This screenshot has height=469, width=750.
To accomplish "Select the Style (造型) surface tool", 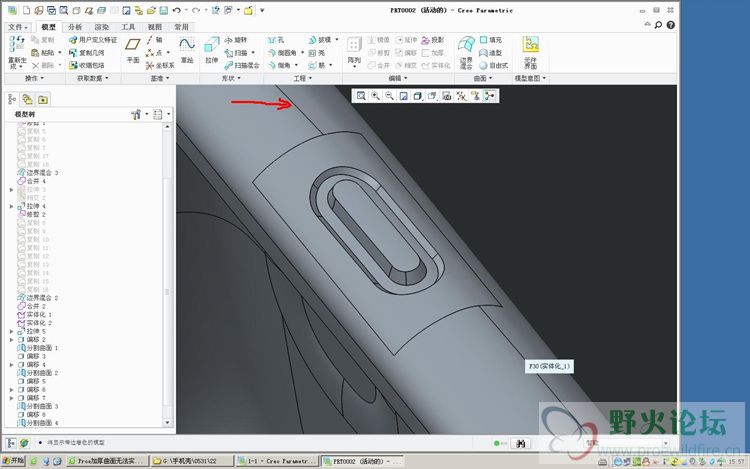I will (x=491, y=53).
